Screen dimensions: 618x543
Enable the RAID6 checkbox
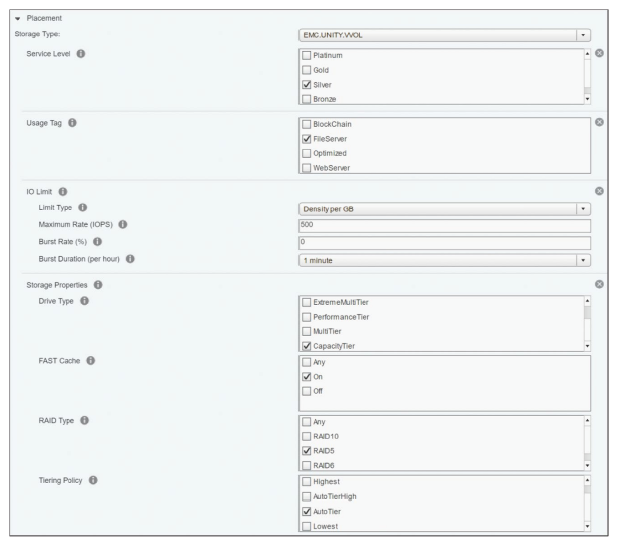[x=307, y=465]
